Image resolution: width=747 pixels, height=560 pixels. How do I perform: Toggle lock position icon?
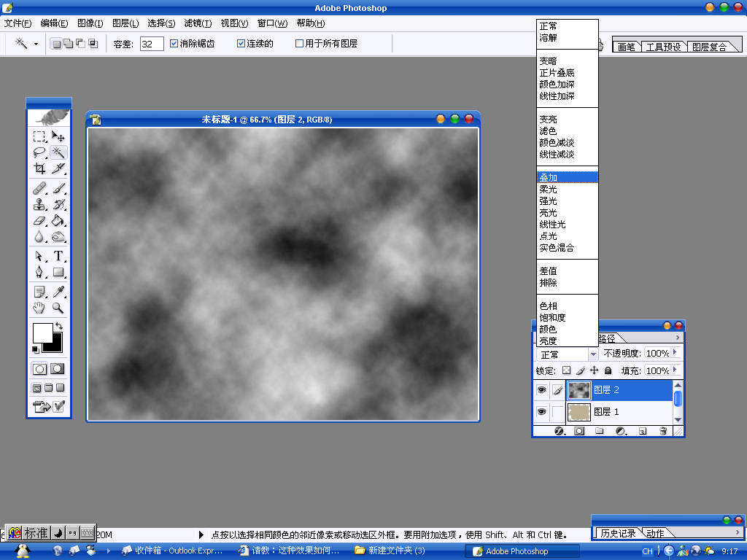(x=594, y=370)
